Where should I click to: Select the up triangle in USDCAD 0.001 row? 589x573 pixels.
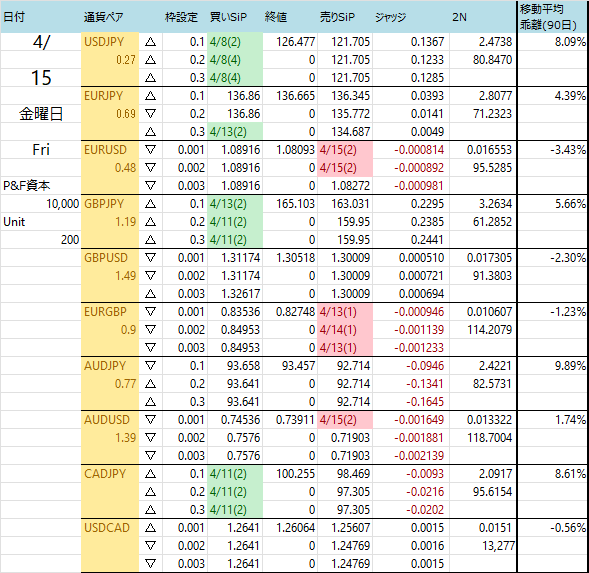[150, 528]
